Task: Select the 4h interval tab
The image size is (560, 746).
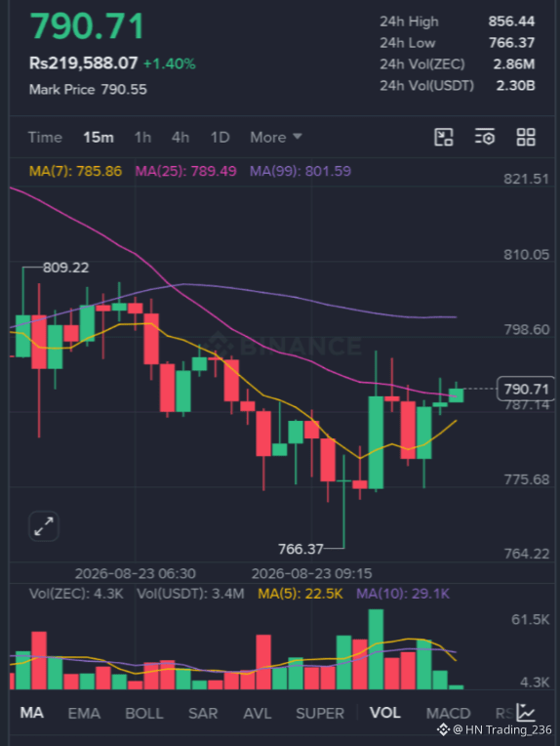Action: pos(180,138)
